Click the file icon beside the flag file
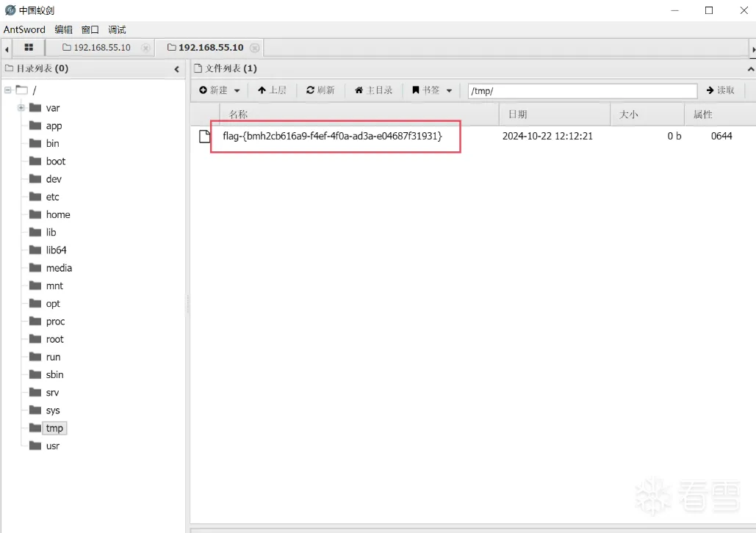The height and width of the screenshot is (533, 756). click(205, 137)
